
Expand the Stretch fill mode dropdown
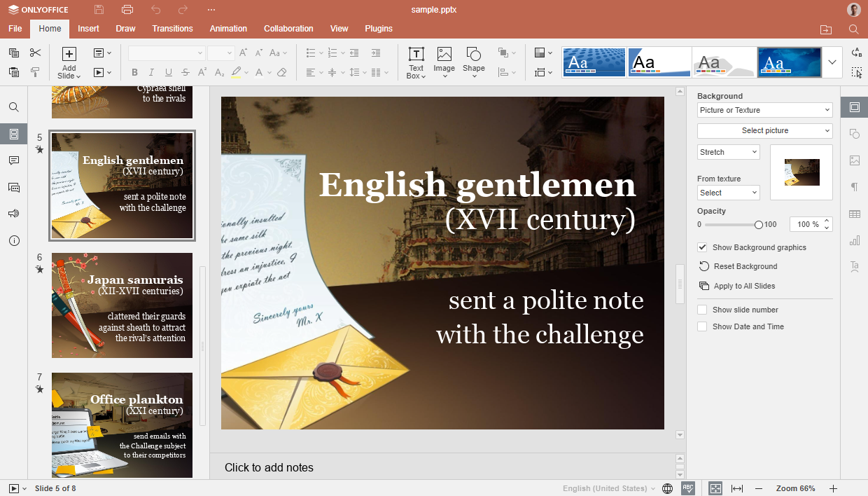tap(728, 152)
